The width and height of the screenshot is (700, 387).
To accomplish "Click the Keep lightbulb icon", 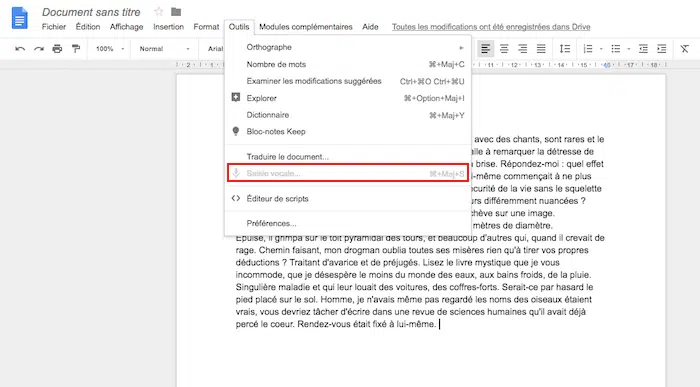I will [236, 131].
